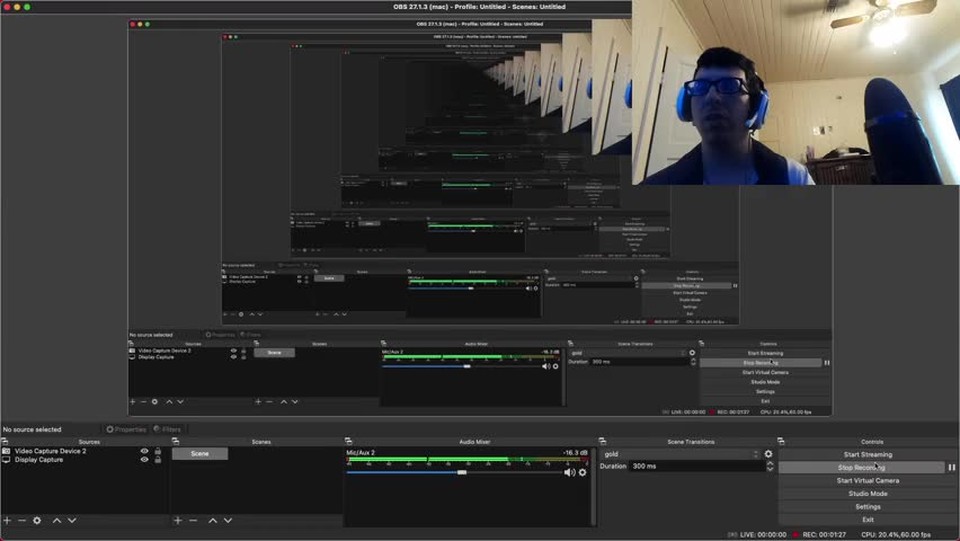
Task: Open source properties gear in Sources panel
Action: click(38, 520)
